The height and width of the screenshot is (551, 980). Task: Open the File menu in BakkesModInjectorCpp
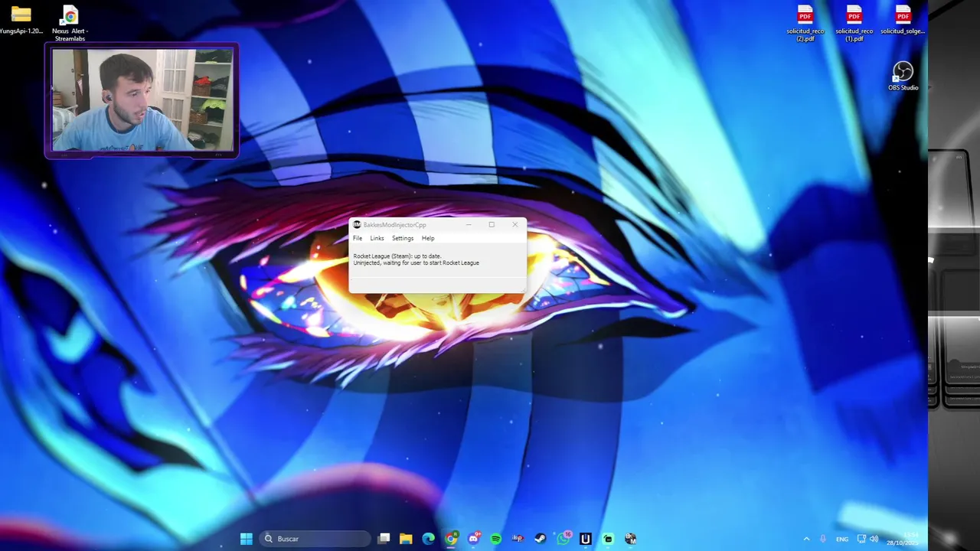pos(358,238)
